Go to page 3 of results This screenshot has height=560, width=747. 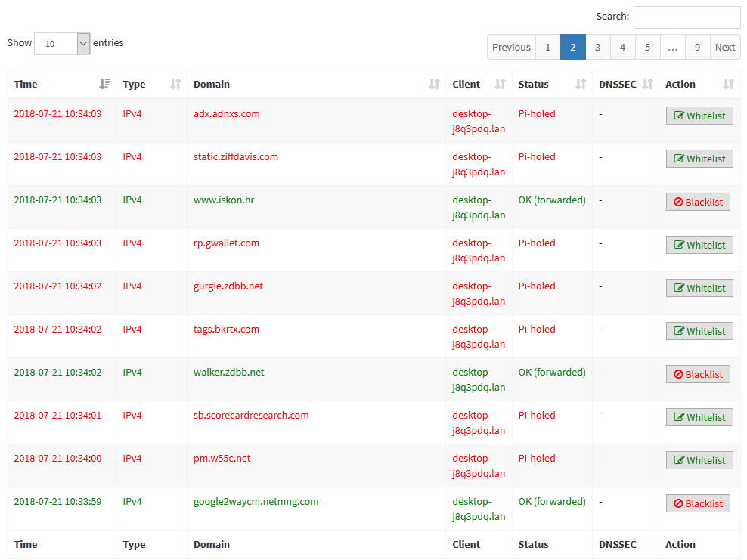click(597, 47)
